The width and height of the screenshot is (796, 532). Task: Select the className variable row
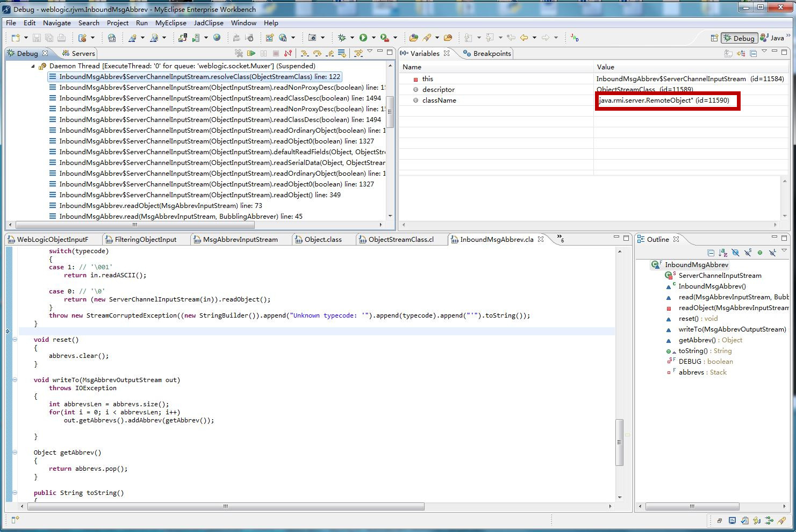point(439,100)
